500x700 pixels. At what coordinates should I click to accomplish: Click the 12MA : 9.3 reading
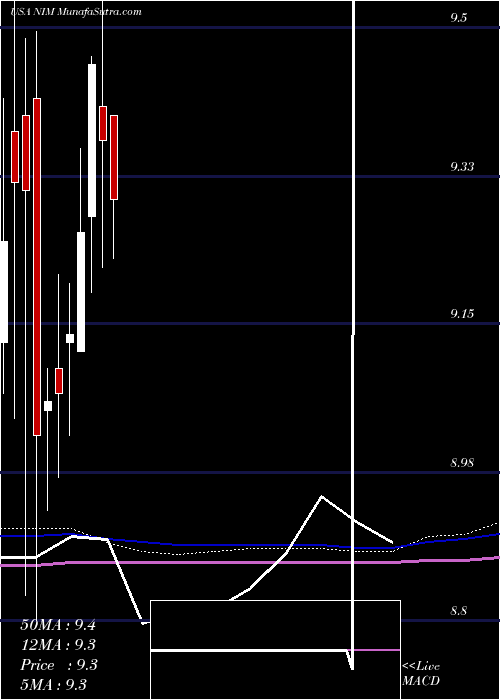(x=58, y=645)
